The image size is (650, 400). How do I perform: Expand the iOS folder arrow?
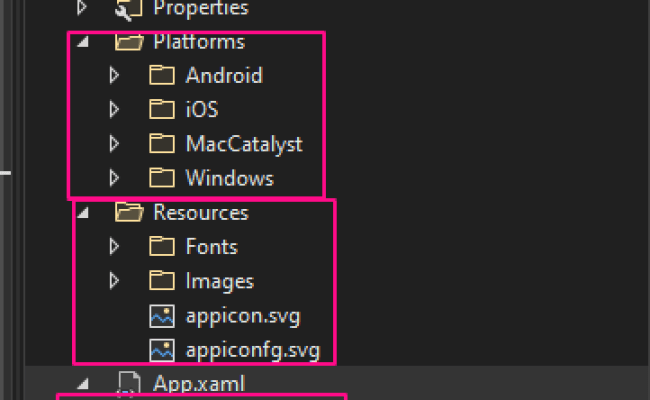(114, 110)
